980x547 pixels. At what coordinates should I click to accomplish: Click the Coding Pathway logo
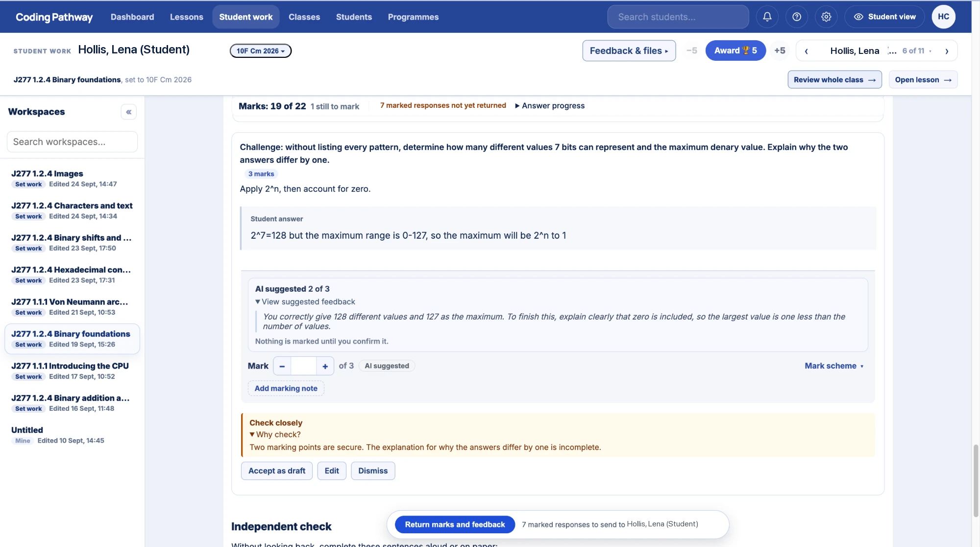(54, 17)
